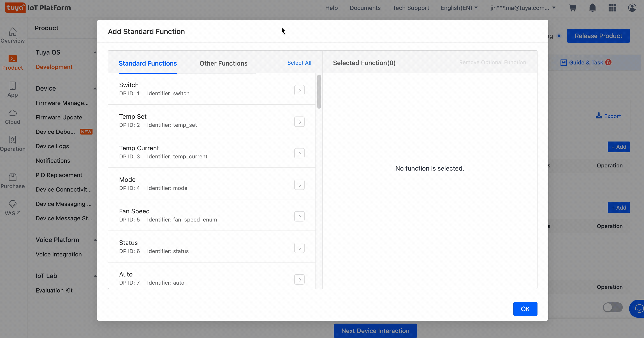Viewport: 644px width, 338px height.
Task: Go to Overview in sidebar
Action: tap(12, 35)
